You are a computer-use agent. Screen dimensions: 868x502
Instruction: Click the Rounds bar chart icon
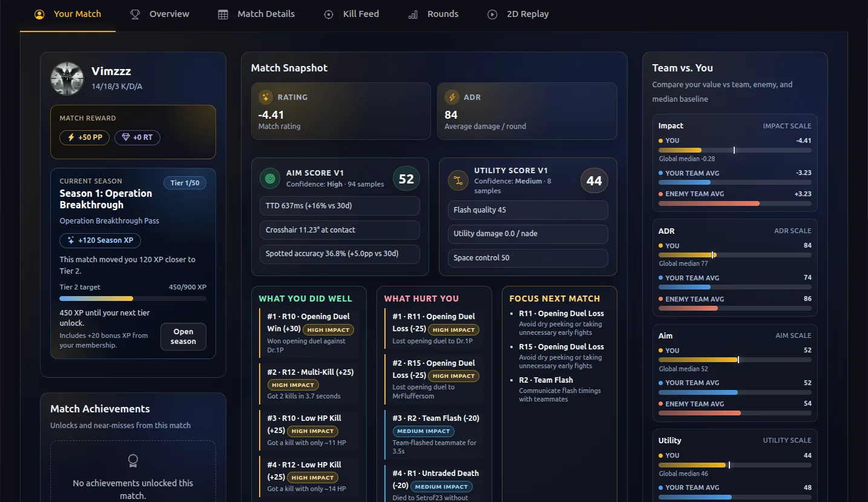[x=413, y=15]
